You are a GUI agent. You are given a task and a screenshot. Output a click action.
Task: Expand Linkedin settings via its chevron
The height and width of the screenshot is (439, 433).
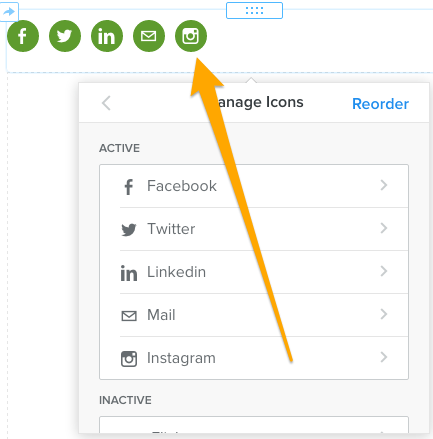pyautogui.click(x=384, y=271)
